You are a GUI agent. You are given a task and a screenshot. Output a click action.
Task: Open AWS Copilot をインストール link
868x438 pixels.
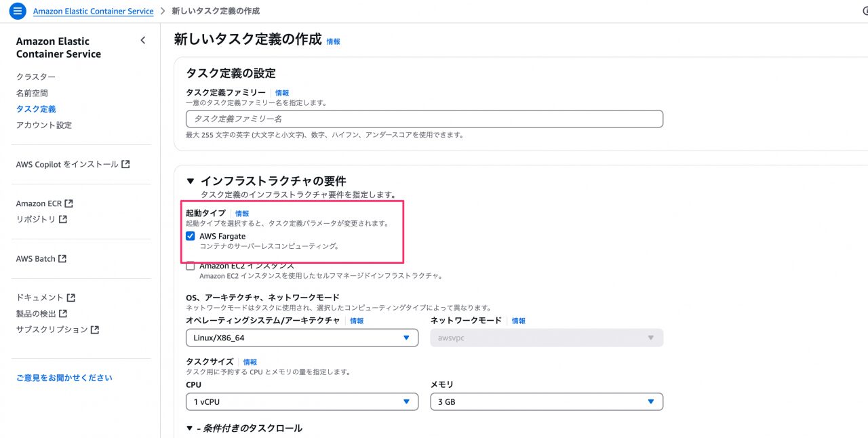[x=67, y=164]
